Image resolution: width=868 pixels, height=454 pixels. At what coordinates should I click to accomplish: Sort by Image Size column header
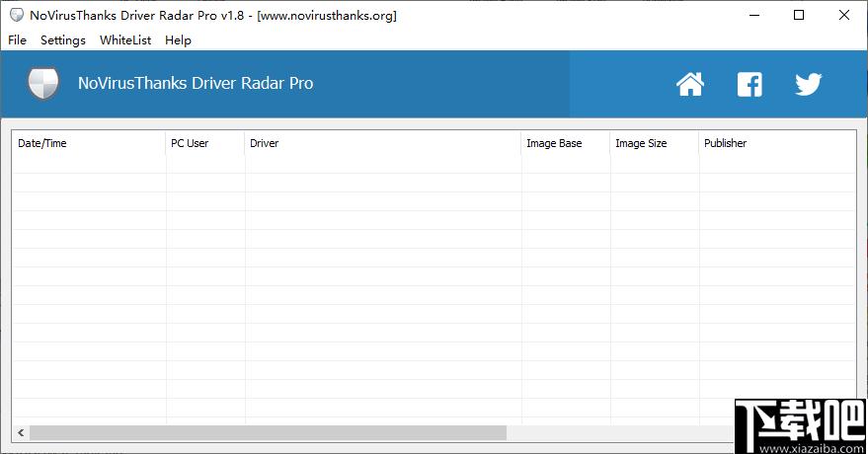(x=655, y=143)
